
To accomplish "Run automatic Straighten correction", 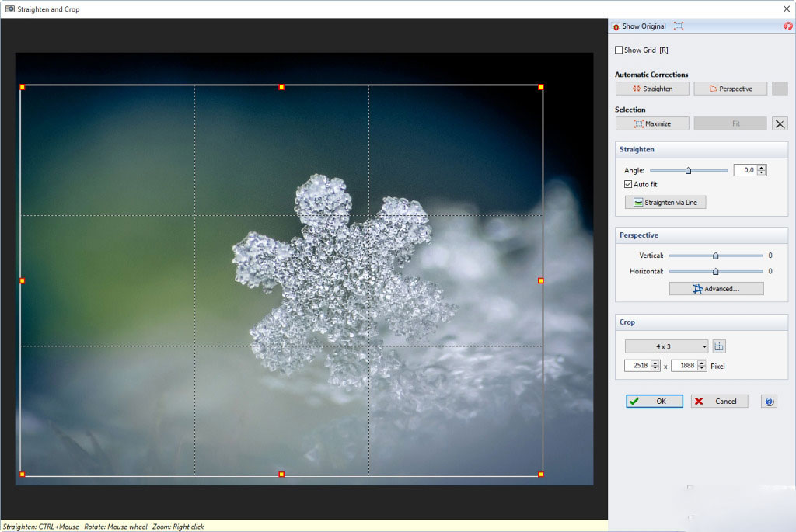I will [651, 89].
